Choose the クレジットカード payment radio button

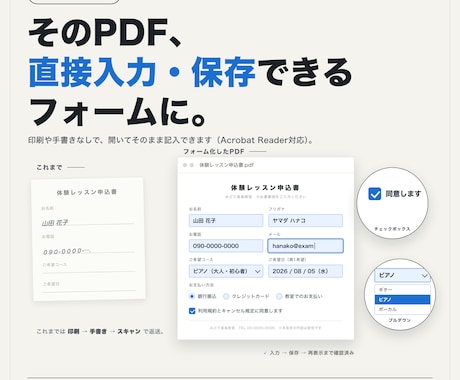click(x=226, y=296)
